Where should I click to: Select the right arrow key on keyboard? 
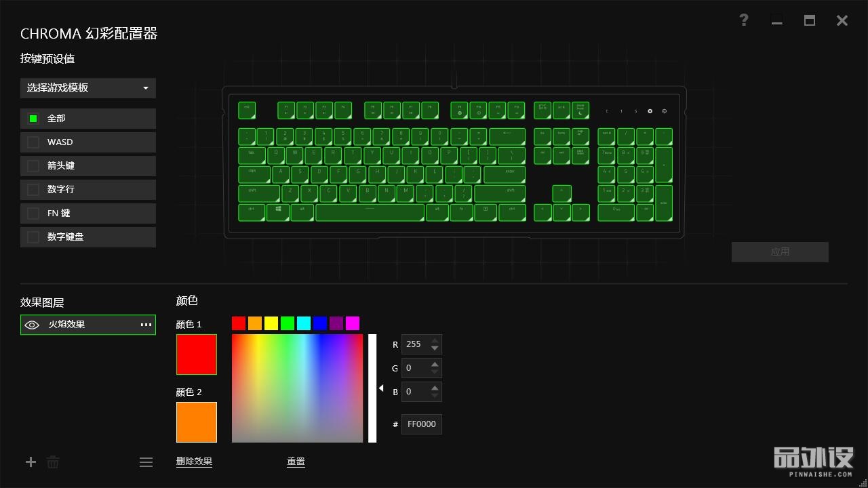tap(580, 212)
